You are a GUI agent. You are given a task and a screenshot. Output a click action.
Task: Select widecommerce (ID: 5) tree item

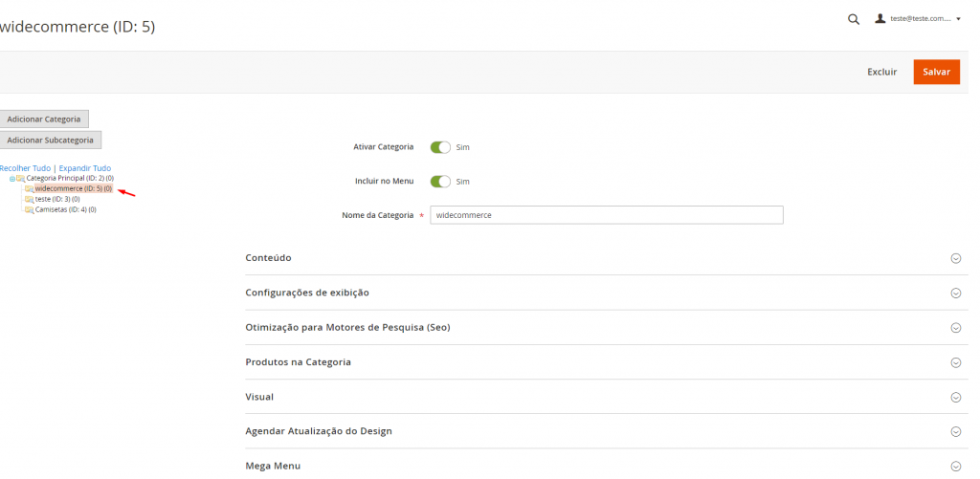(x=74, y=188)
